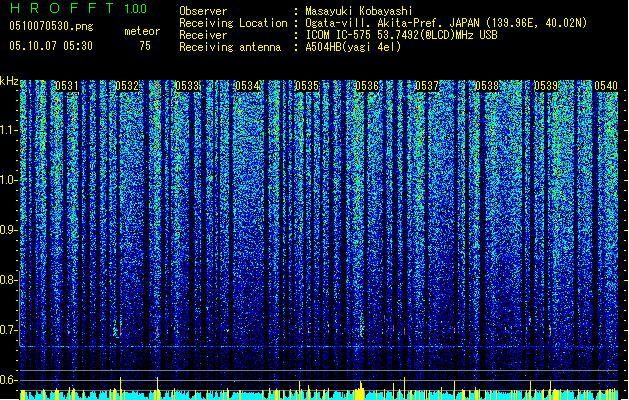The height and width of the screenshot is (400, 629).
Task: Click the 0534 time marker
Action: tap(247, 86)
